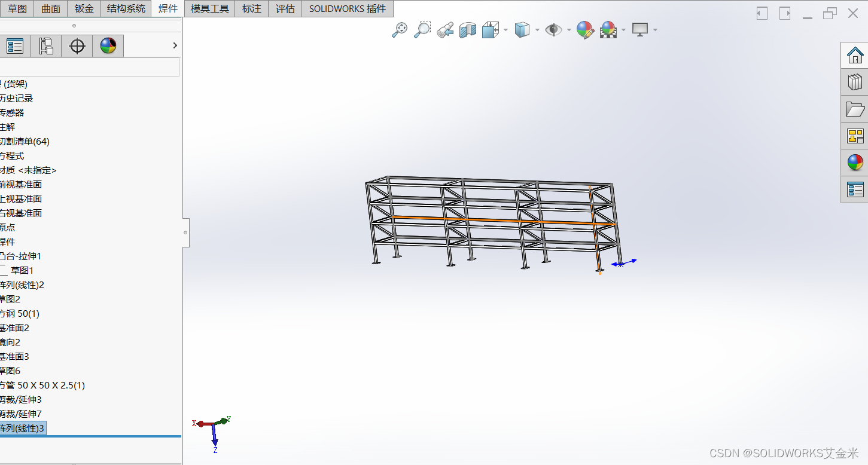Viewport: 868px width, 465px height.
Task: Switch to the SOLIDWORKS 插件 tab
Action: click(x=348, y=9)
